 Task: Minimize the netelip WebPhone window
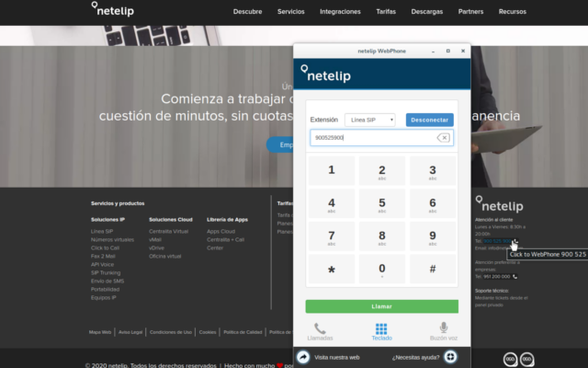pyautogui.click(x=433, y=52)
